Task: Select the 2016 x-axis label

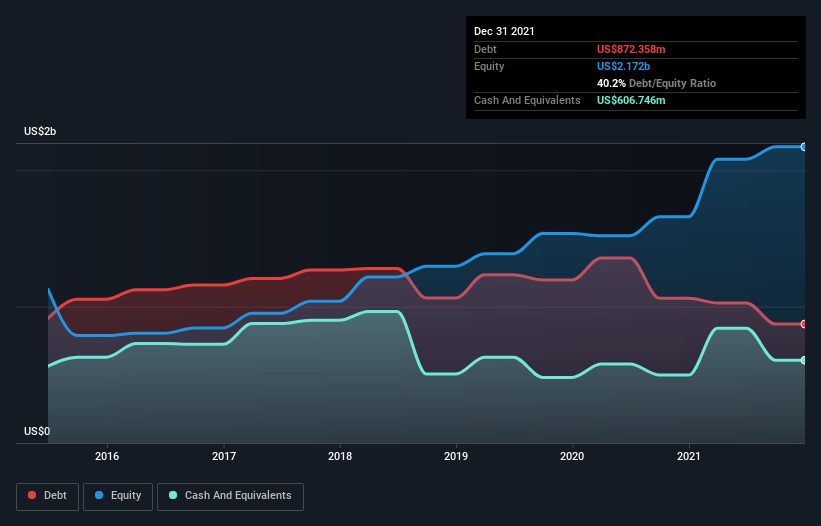Action: coord(107,456)
